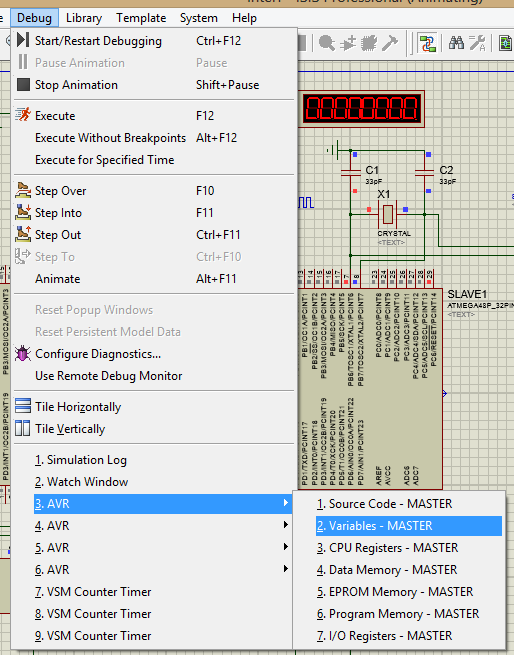Click the wrench property tool icon
This screenshot has width=514, height=655.
(477, 43)
